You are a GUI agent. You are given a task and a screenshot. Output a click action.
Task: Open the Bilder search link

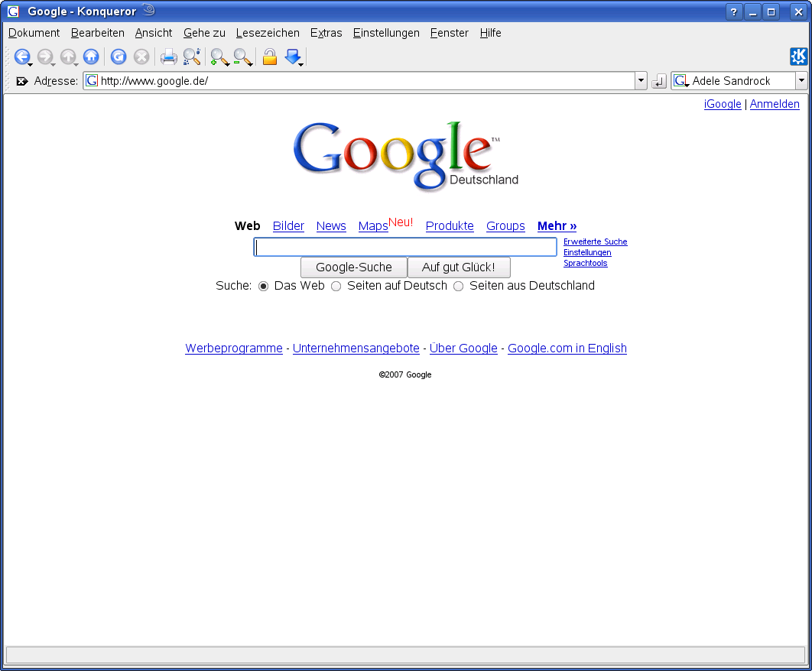click(288, 226)
